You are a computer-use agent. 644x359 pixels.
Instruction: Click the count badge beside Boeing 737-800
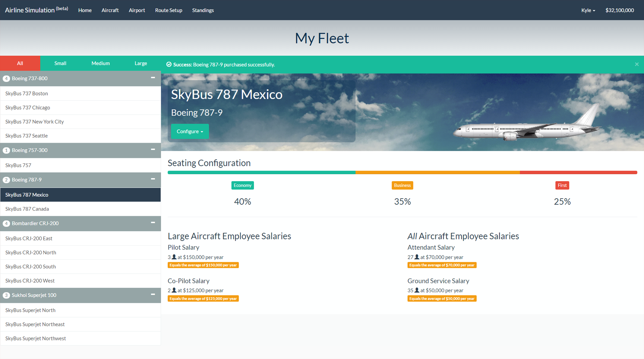[x=6, y=78]
